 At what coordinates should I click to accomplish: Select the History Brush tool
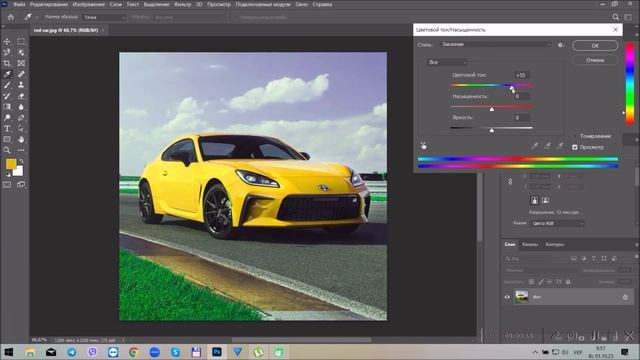point(7,96)
